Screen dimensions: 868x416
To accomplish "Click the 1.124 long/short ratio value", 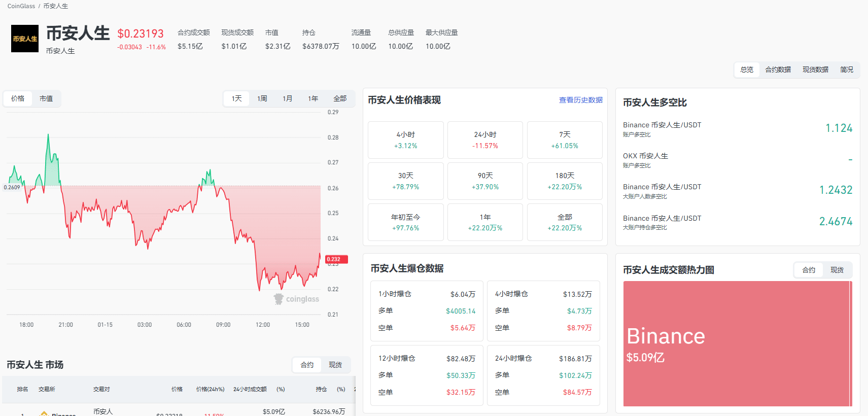I will (x=839, y=128).
